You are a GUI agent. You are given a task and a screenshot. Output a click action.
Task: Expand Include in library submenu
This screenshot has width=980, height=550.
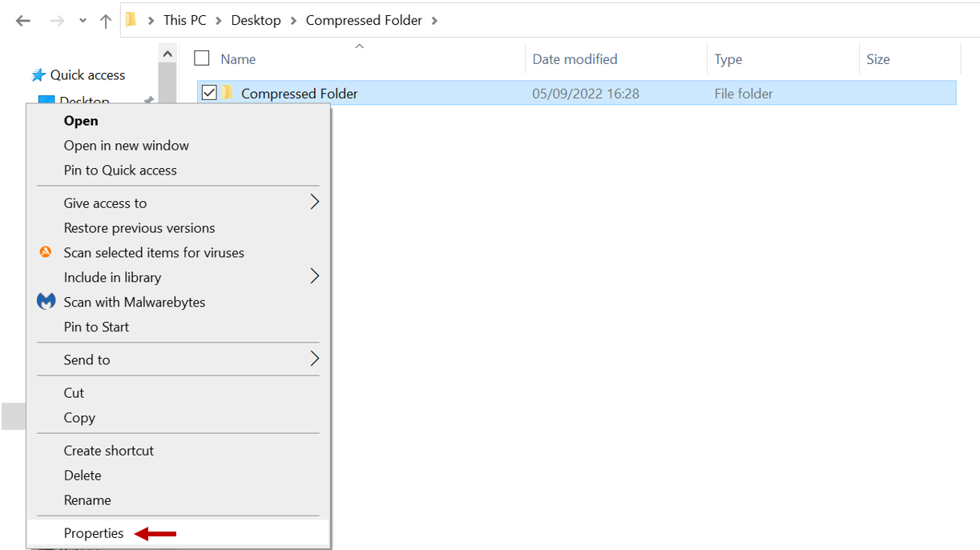point(178,278)
